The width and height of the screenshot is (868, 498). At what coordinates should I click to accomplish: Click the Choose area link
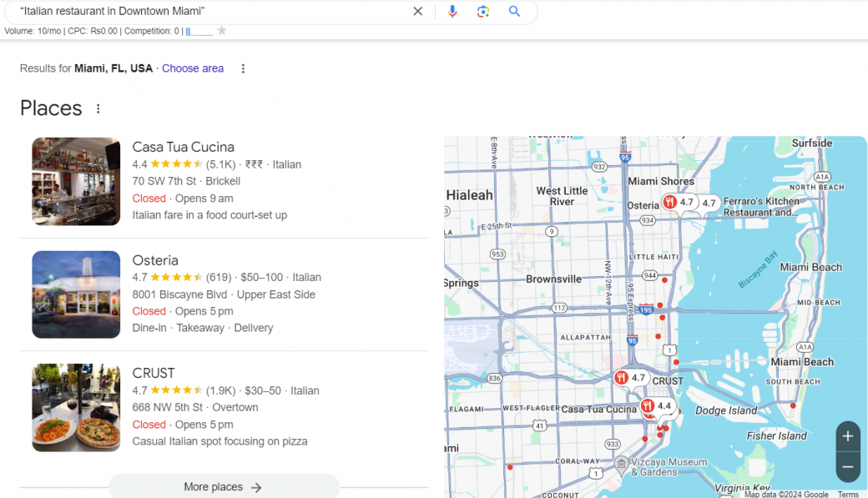point(193,68)
